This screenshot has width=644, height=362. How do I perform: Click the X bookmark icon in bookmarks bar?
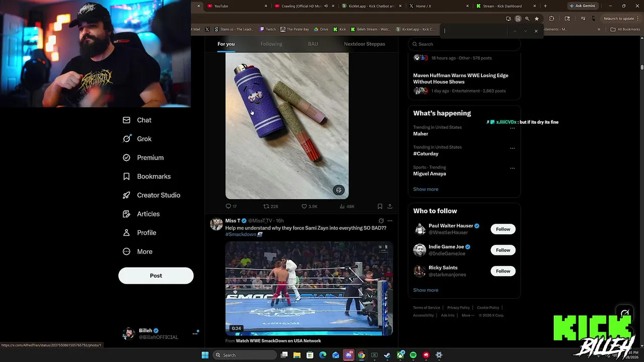[x=207, y=29]
